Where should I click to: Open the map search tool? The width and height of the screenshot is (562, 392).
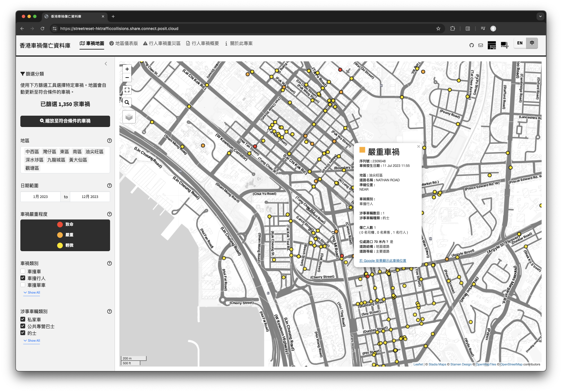[x=127, y=102]
